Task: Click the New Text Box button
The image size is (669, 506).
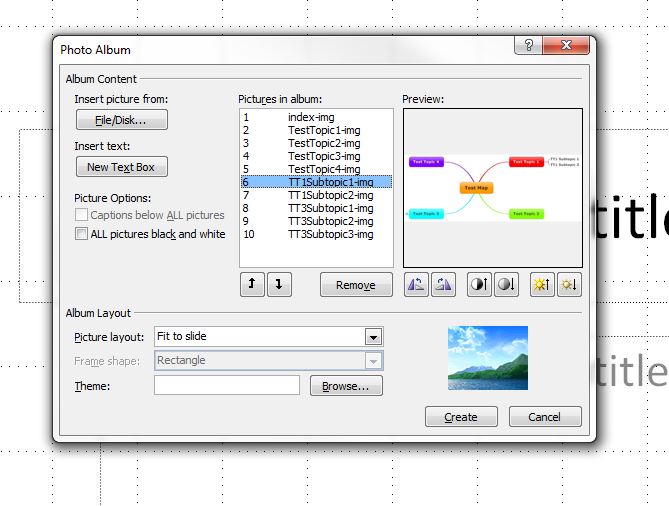Action: [121, 167]
